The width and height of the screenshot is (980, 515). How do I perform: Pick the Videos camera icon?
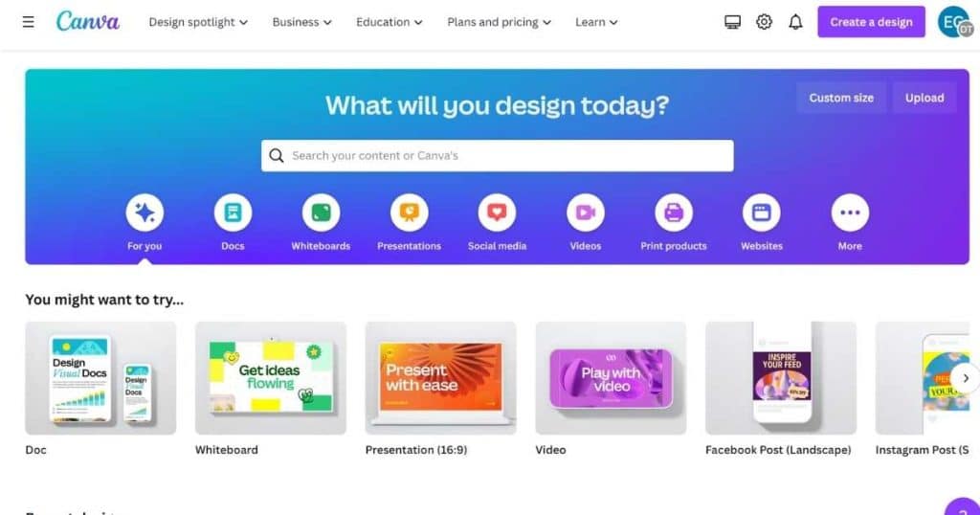586,213
